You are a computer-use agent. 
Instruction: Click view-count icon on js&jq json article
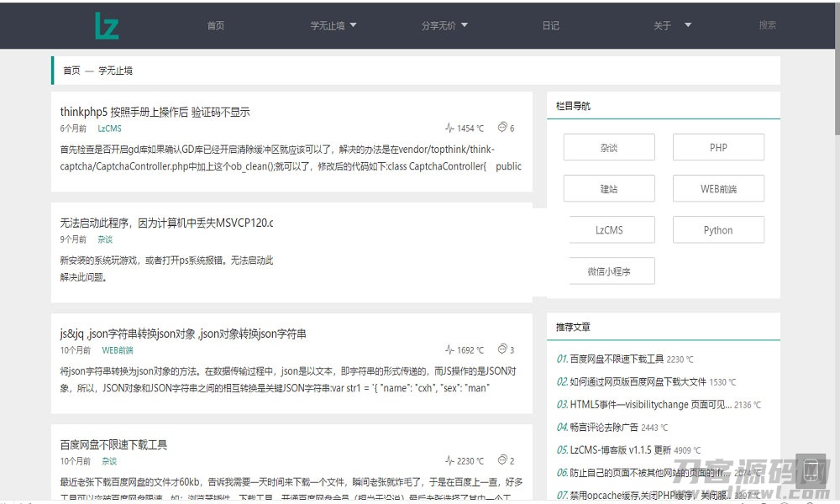click(x=449, y=350)
